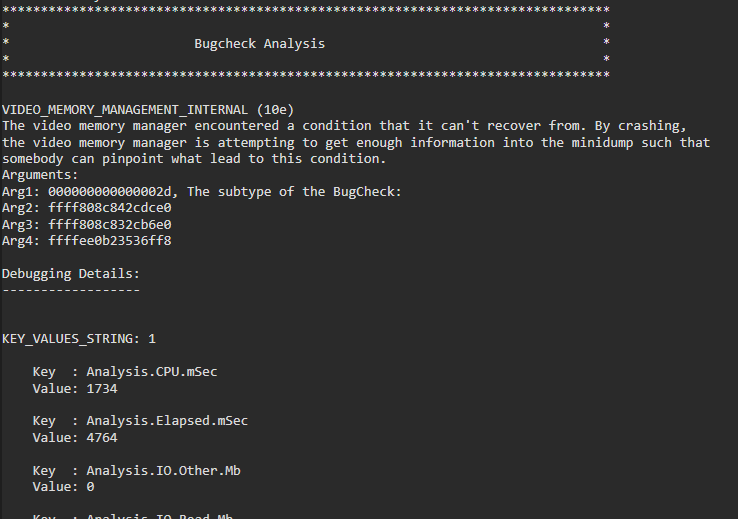Click the Bugcheck Analysis heading text
Image resolution: width=738 pixels, height=519 pixels.
pos(259,43)
